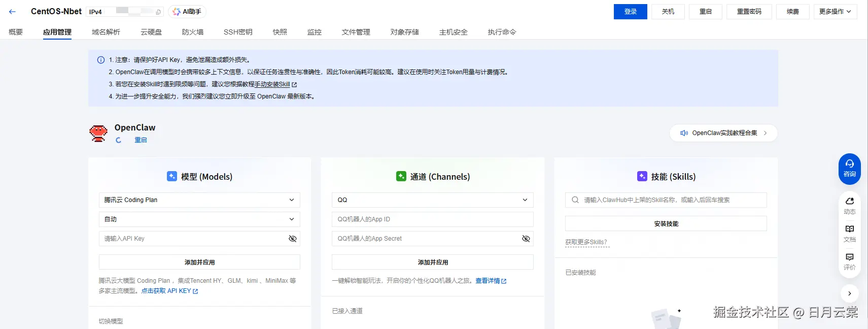The height and width of the screenshot is (329, 868).
Task: Click the 切换模型 text
Action: tap(111, 321)
